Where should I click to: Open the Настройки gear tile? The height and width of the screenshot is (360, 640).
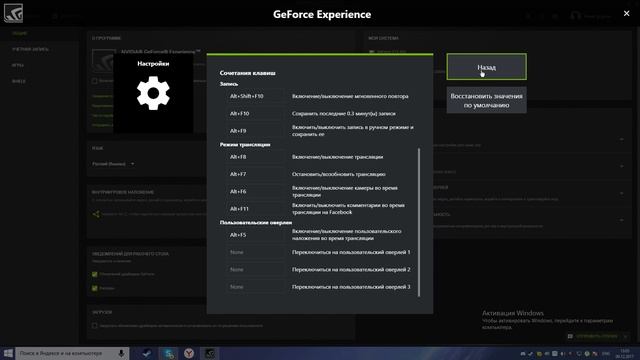point(153,93)
